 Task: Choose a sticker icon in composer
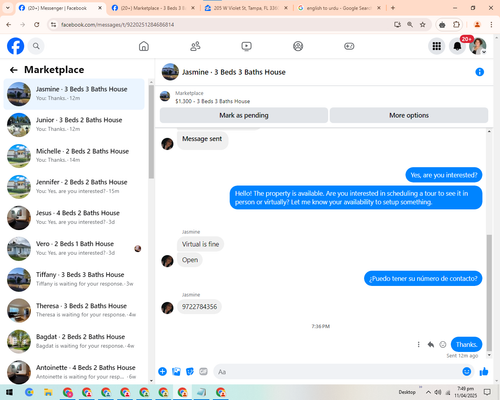pos(190,371)
